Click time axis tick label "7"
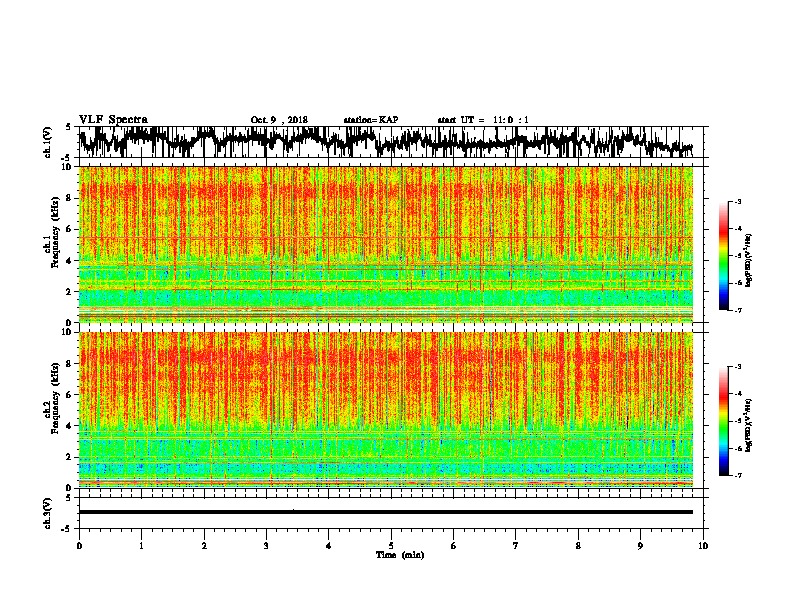 [516, 546]
